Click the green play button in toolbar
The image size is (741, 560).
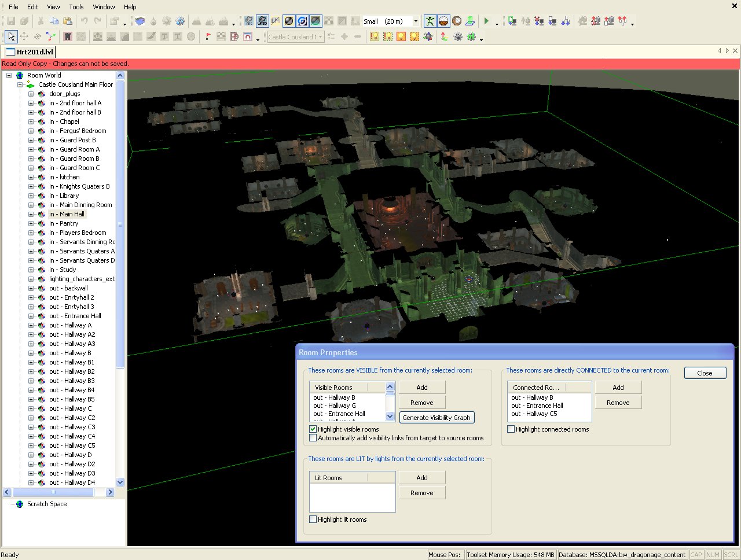click(x=486, y=21)
